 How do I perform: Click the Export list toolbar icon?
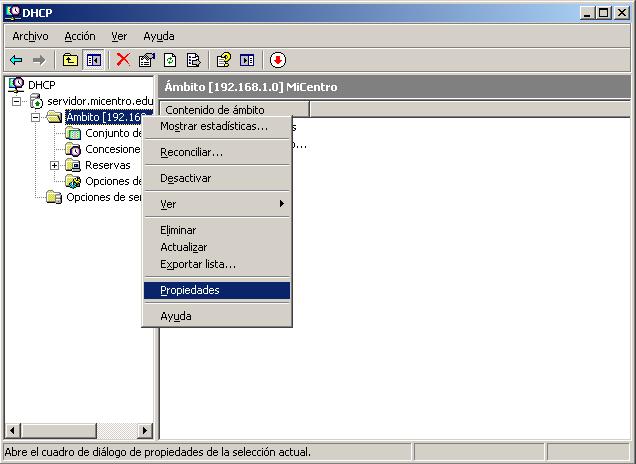pyautogui.click(x=193, y=60)
